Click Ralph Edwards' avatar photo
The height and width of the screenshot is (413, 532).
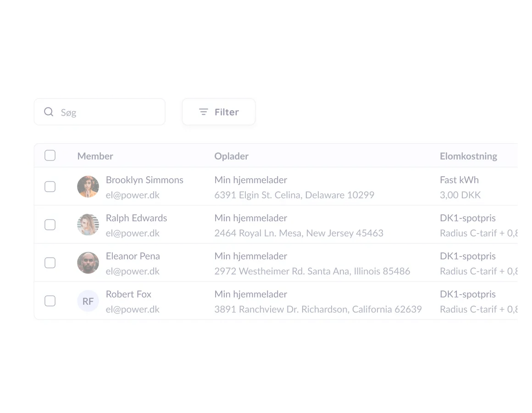click(x=88, y=225)
